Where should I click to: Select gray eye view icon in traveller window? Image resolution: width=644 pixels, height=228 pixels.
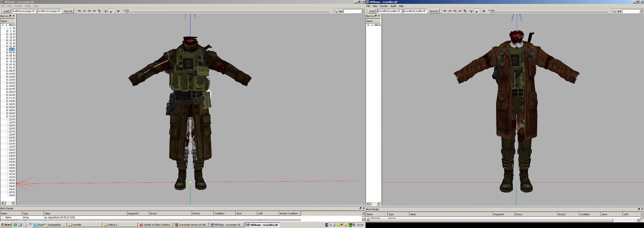460,11
